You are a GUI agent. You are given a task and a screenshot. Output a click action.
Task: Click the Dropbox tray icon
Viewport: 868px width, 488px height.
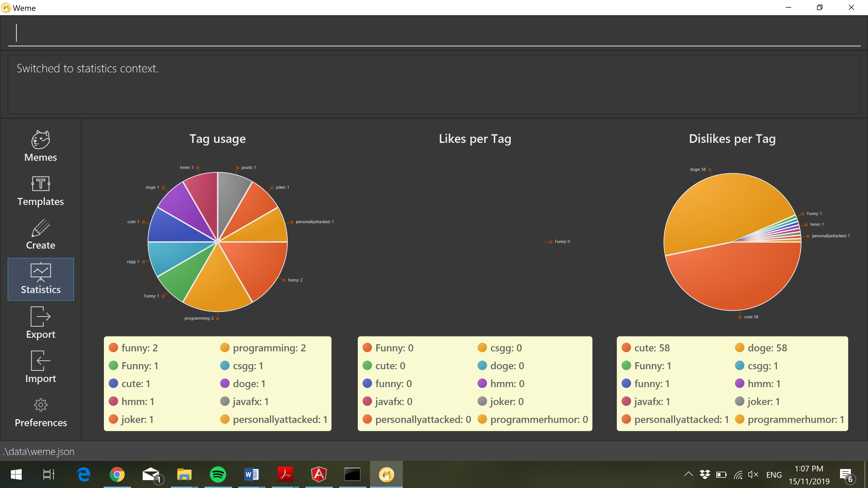click(705, 474)
